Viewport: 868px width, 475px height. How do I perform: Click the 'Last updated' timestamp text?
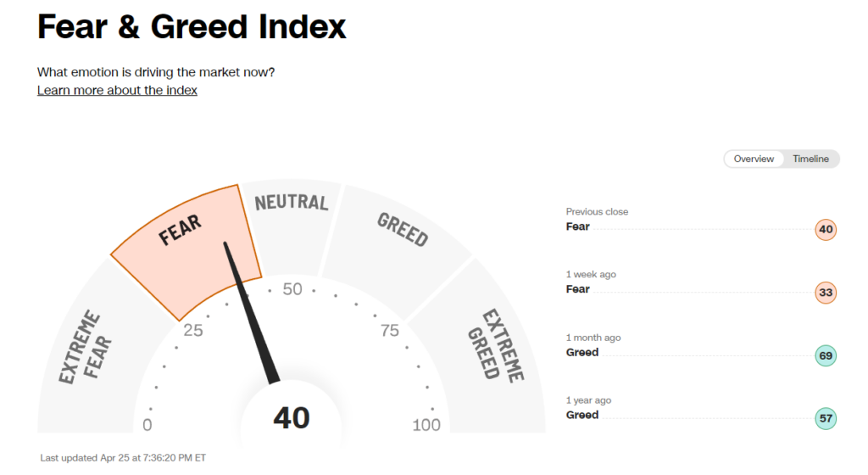tap(123, 457)
